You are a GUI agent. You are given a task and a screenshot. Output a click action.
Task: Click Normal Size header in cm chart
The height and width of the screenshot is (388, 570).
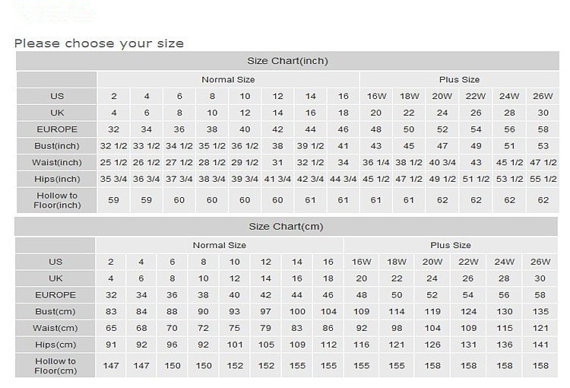[219, 245]
